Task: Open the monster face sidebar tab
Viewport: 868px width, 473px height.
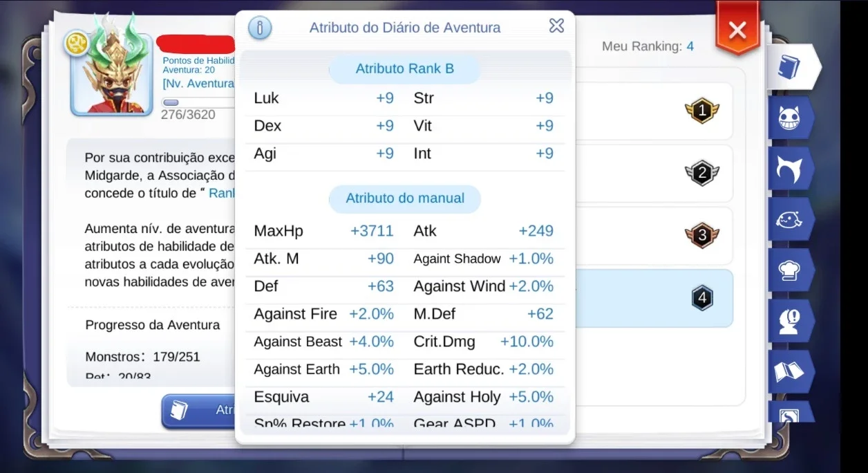Action: (791, 118)
